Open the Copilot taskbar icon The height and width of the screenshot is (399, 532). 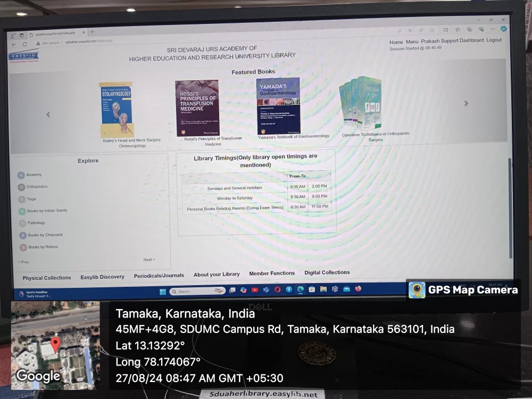tap(244, 290)
